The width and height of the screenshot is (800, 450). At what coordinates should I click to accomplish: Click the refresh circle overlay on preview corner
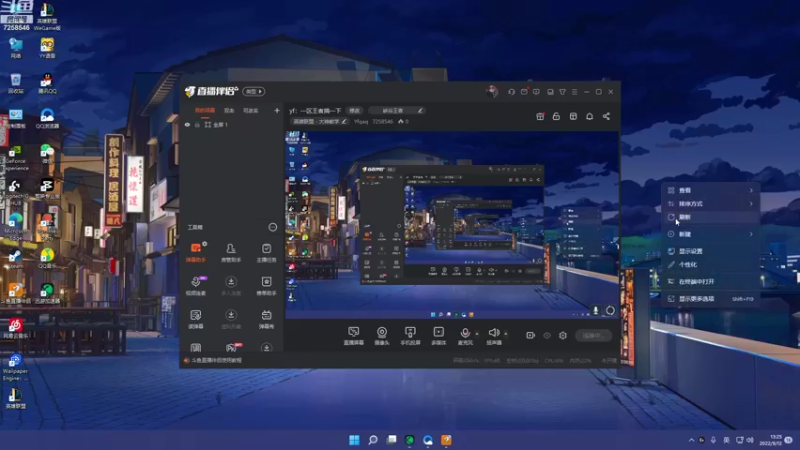pyautogui.click(x=610, y=310)
